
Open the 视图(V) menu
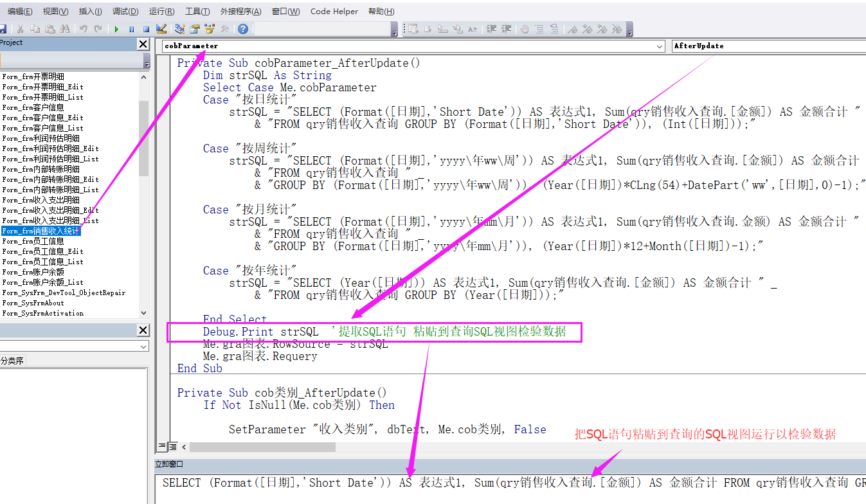click(56, 12)
